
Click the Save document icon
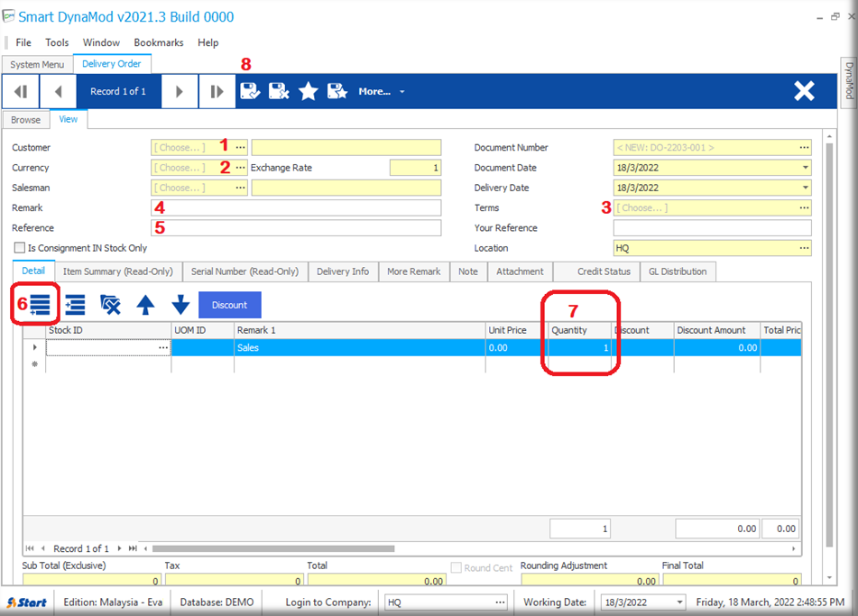250,91
